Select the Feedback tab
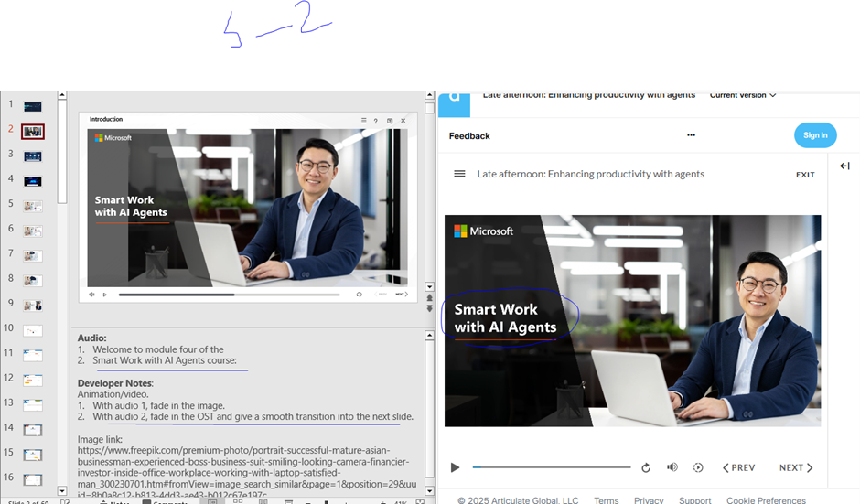Image resolution: width=860 pixels, height=504 pixels. point(469,136)
